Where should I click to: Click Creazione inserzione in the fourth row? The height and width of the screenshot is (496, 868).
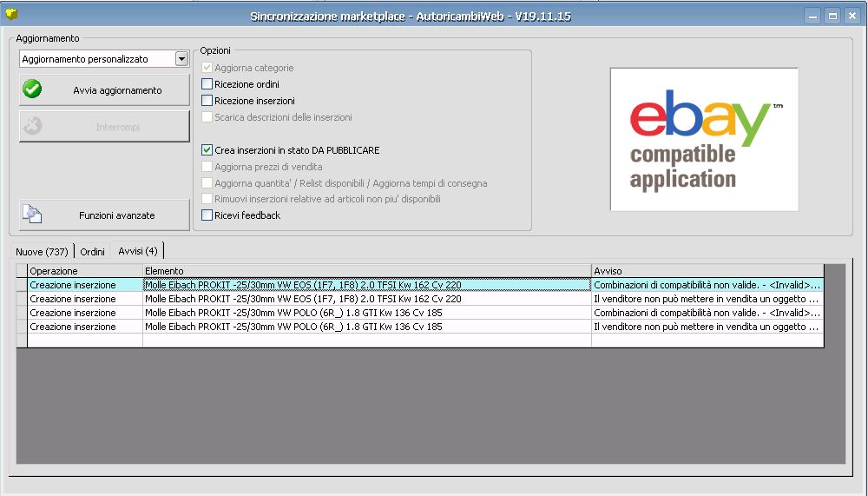85,327
